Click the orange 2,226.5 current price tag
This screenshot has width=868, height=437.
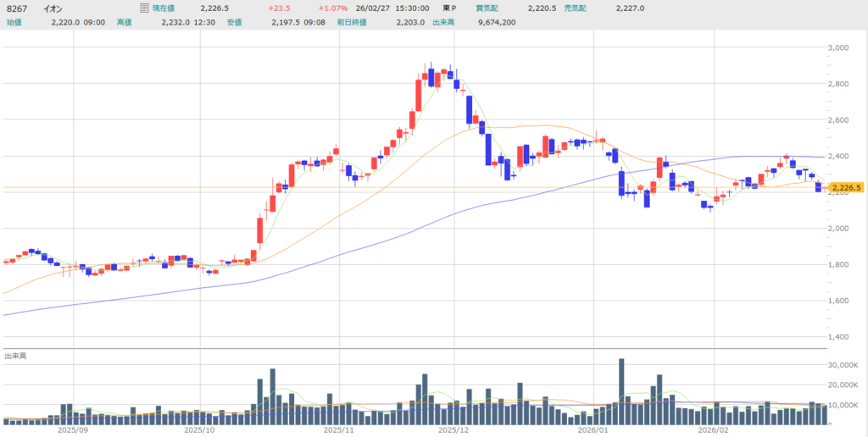[x=846, y=188]
